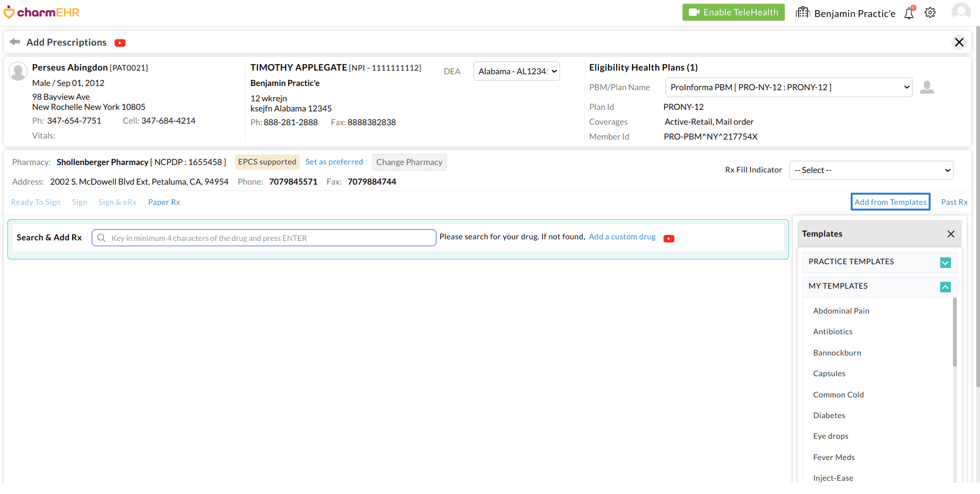Open the settings gear
Image resolution: width=980 pixels, height=494 pixels.
coord(930,12)
